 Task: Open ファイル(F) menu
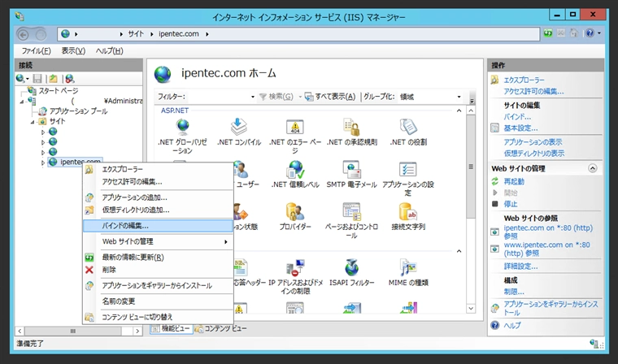click(x=36, y=51)
